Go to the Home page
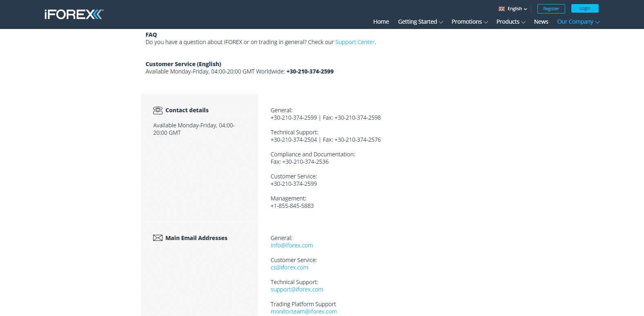This screenshot has height=316, width=644. click(x=381, y=22)
